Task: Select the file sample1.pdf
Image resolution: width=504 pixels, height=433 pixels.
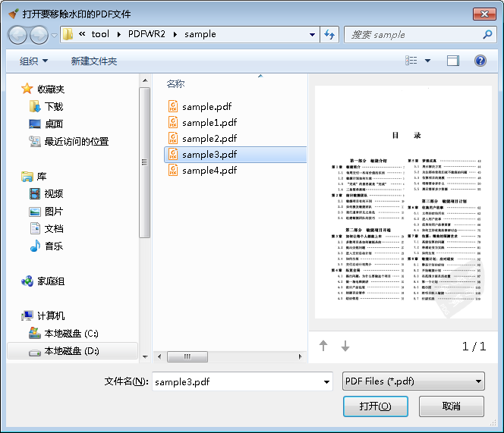Action: click(x=209, y=122)
